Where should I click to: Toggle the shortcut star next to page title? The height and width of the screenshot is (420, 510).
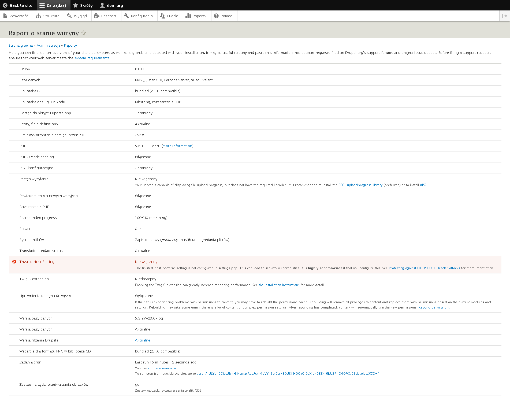pyautogui.click(x=83, y=33)
